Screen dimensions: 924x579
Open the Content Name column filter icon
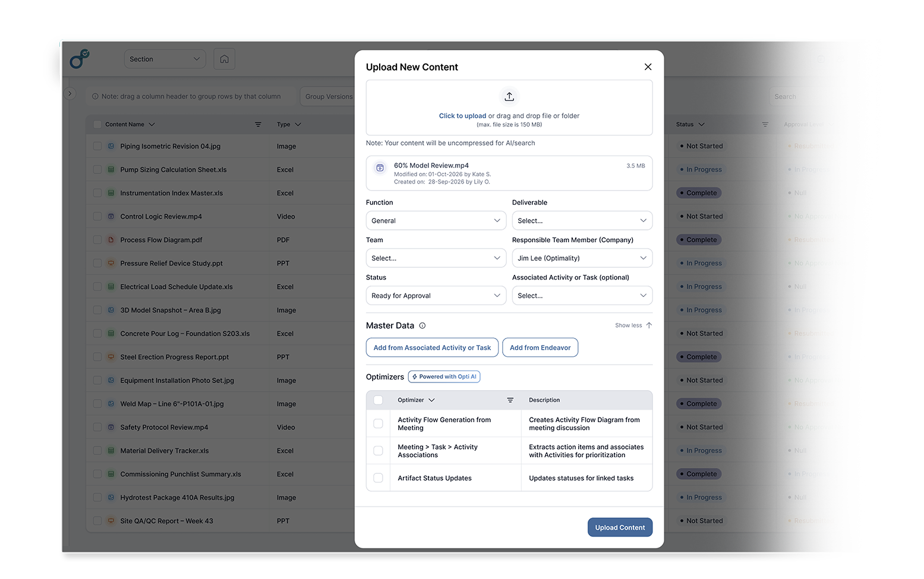(258, 125)
